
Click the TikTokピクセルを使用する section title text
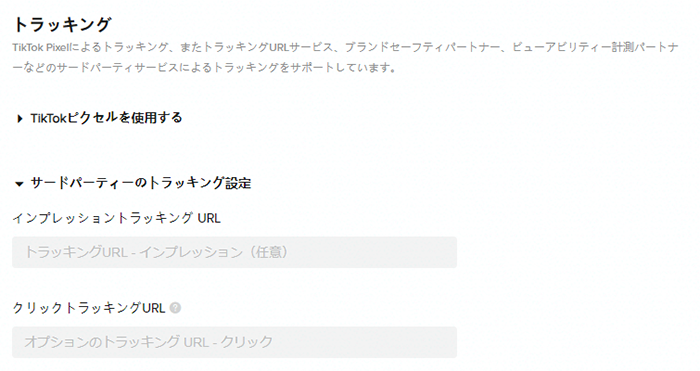pyautogui.click(x=106, y=118)
